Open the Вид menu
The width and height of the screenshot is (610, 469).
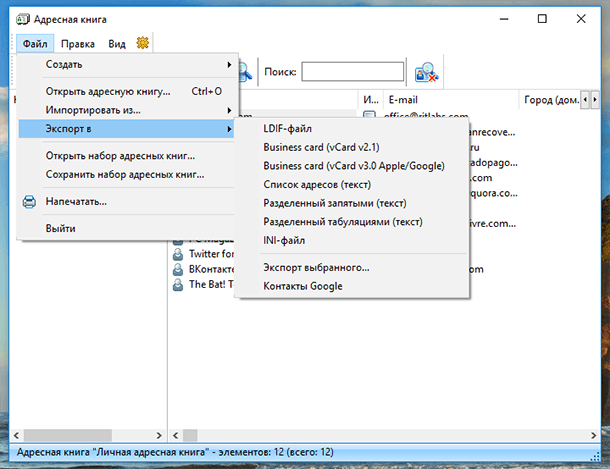117,44
